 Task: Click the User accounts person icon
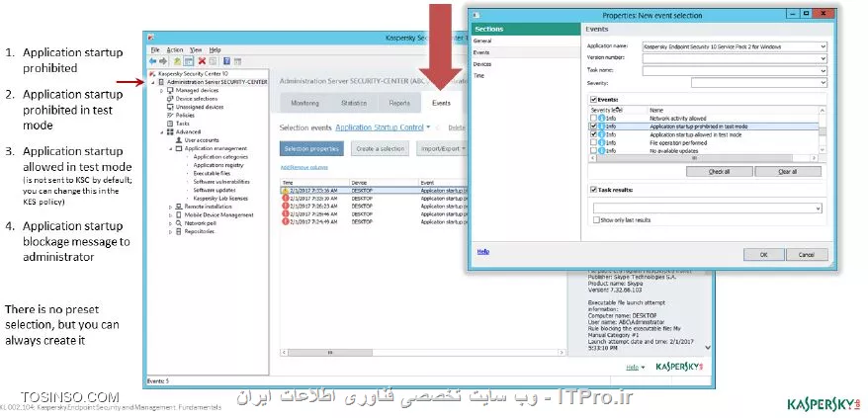[179, 140]
